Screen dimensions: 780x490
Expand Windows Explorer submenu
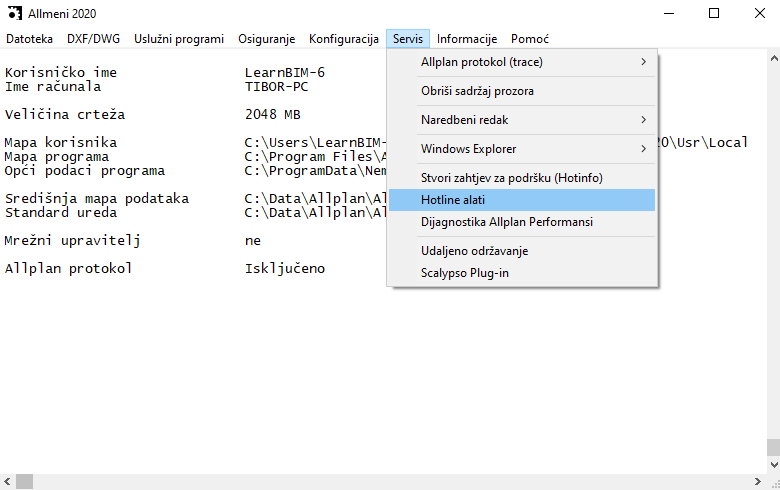[x=522, y=149]
